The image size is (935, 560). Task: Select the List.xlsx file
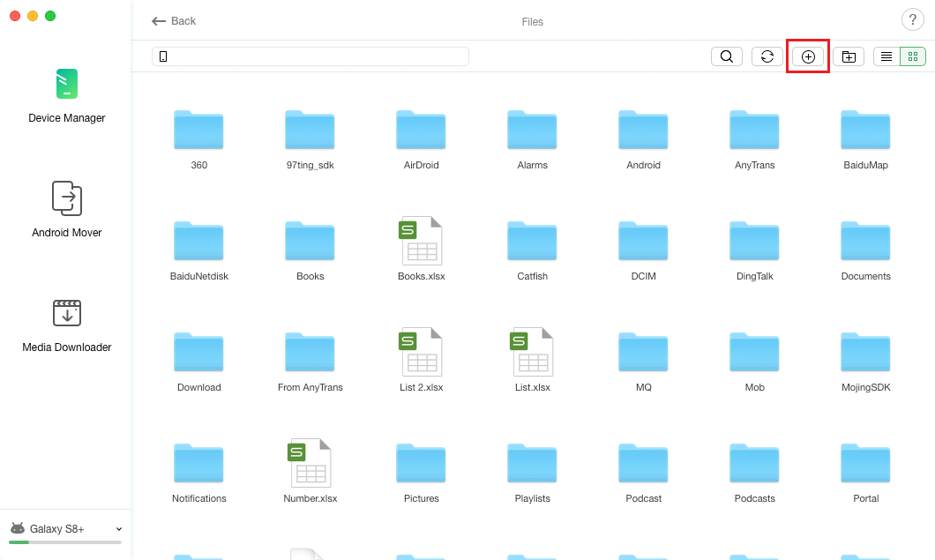[532, 352]
